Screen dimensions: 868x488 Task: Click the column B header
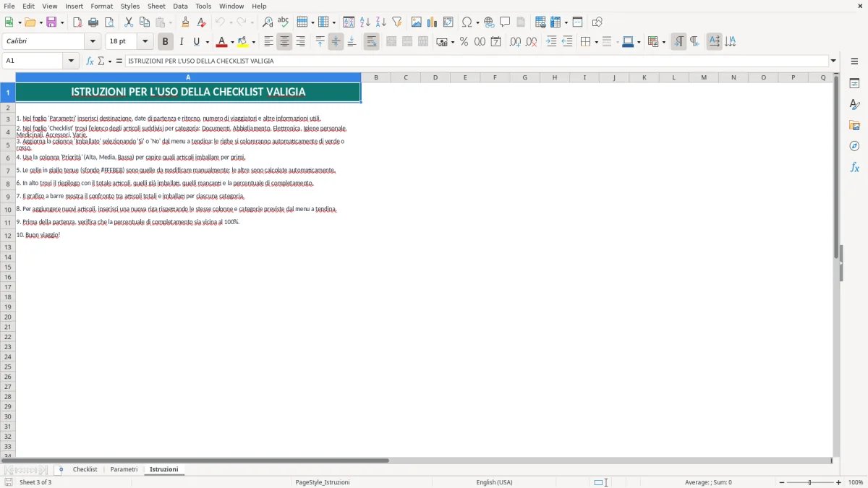(376, 77)
